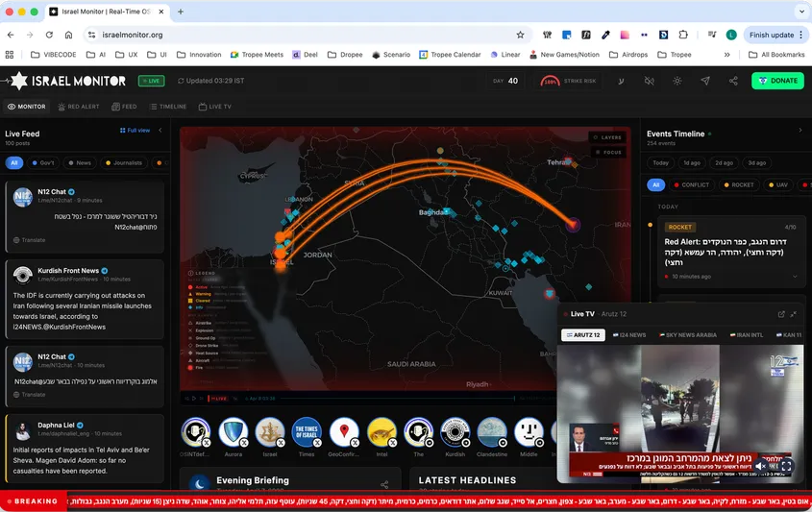Screen dimensions: 812x512
Task: Share the Evening Briefing
Action: (x=384, y=485)
